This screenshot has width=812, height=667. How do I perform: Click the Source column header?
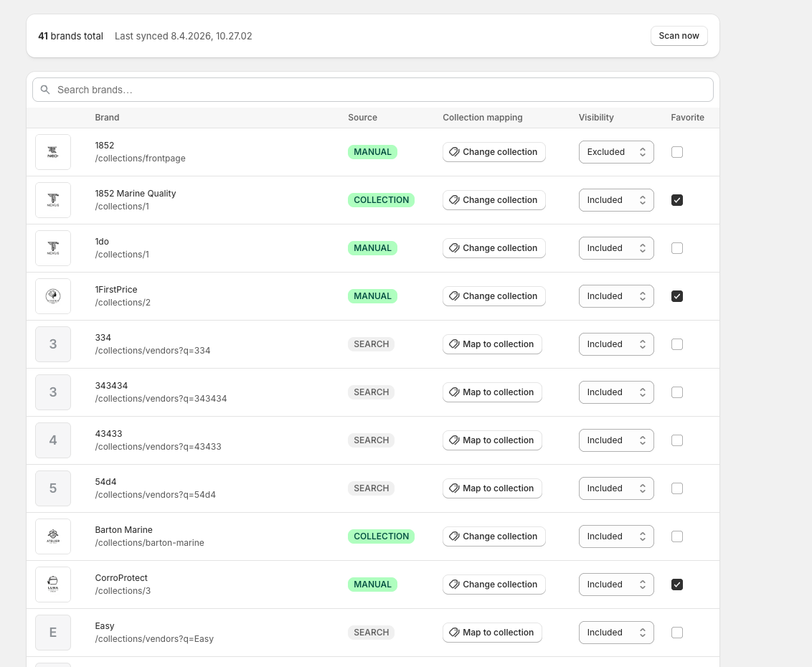362,118
